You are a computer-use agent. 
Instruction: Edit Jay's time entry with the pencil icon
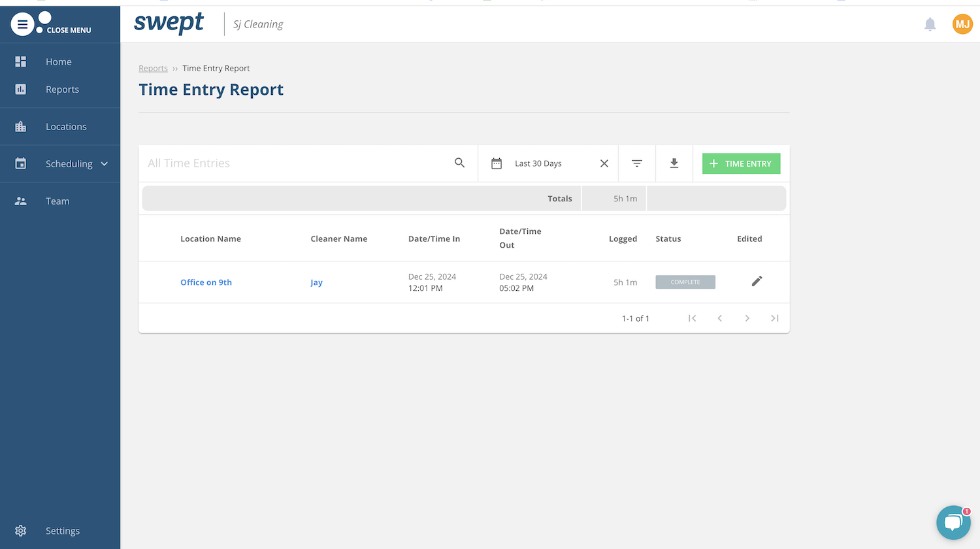point(757,281)
